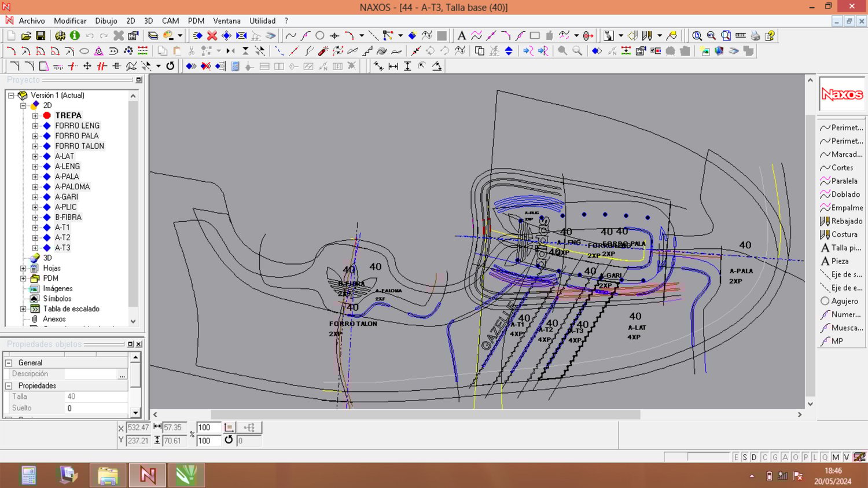Click the lock proportion icon beside scale field
868x488 pixels.
(x=229, y=428)
